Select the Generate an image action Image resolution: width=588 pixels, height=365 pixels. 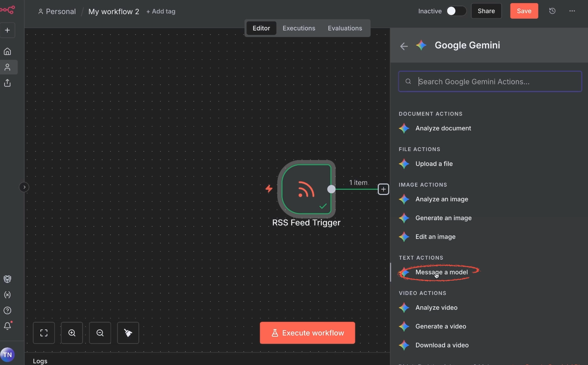pyautogui.click(x=444, y=218)
